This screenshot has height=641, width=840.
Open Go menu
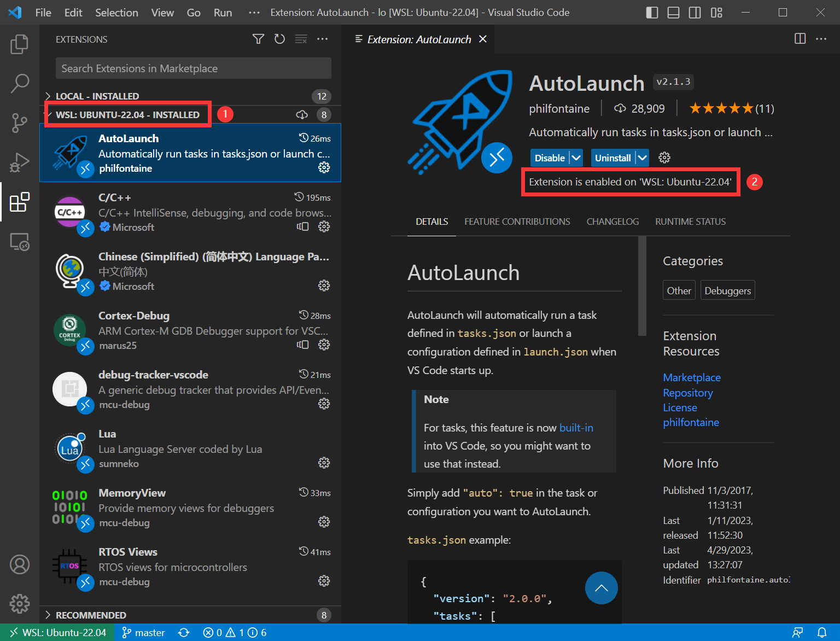[194, 13]
